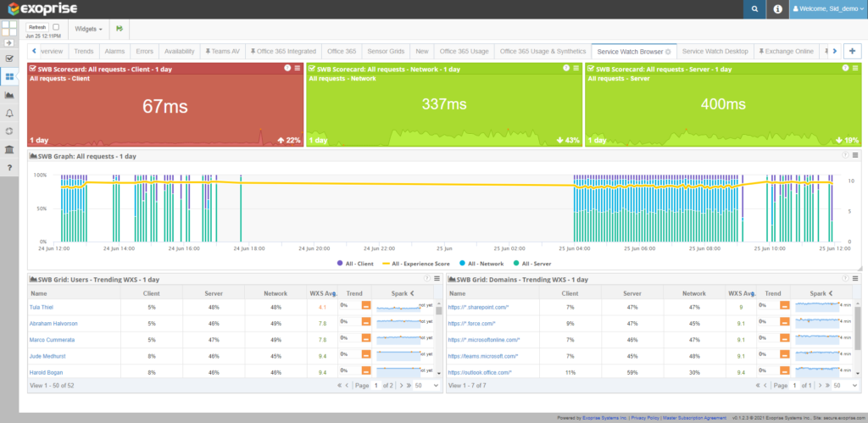Open the Server scorecard help icon

pyautogui.click(x=845, y=68)
